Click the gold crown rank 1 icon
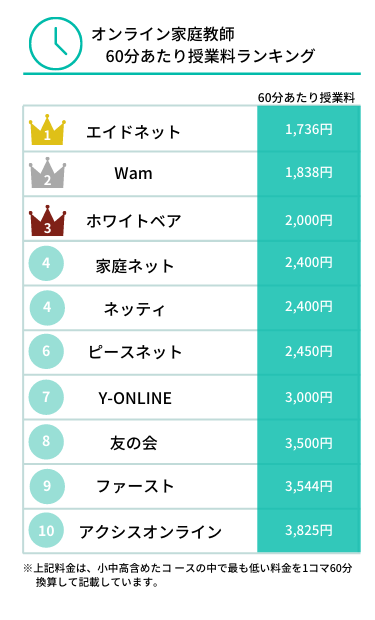The height and width of the screenshot is (620, 375). tap(47, 129)
